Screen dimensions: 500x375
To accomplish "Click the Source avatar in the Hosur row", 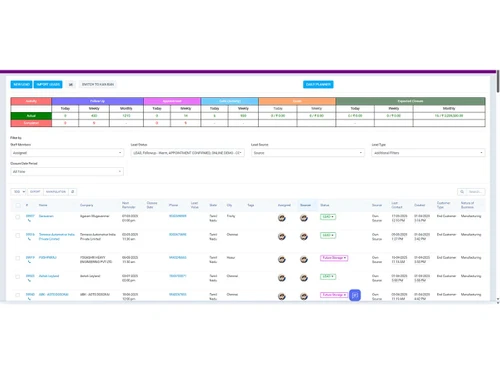I will [304, 259].
